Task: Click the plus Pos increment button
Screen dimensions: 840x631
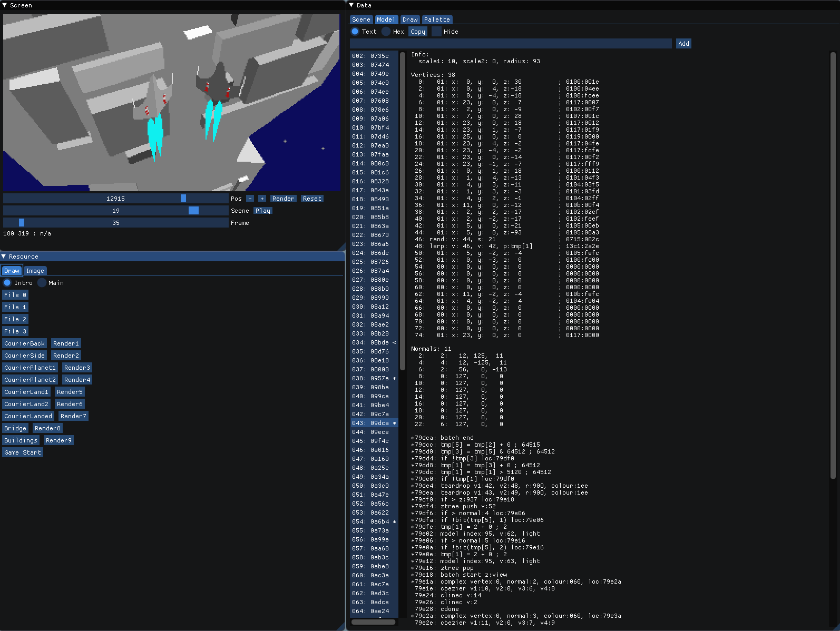Action: point(262,199)
